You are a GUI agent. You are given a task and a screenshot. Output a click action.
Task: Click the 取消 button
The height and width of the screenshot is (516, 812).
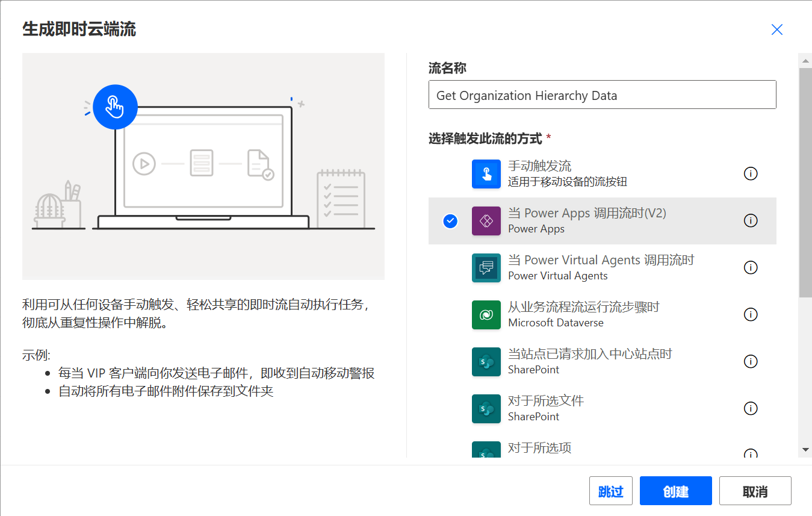coord(755,491)
